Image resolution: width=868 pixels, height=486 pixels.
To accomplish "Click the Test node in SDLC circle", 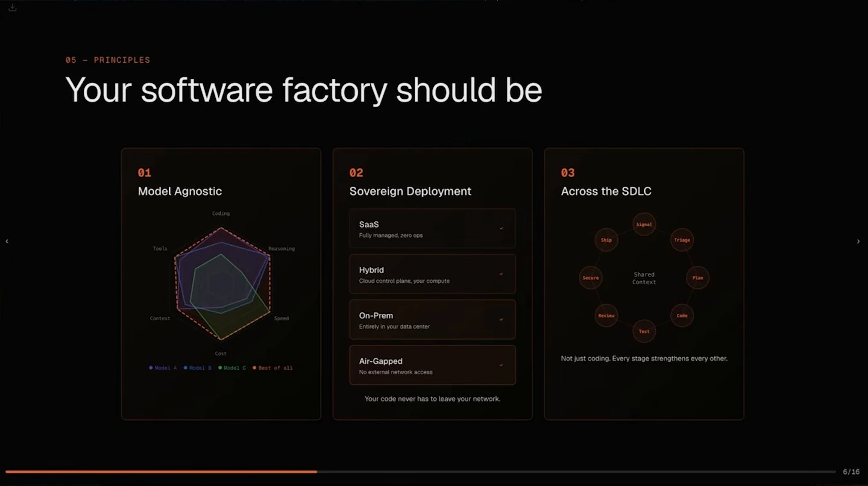I will (644, 331).
